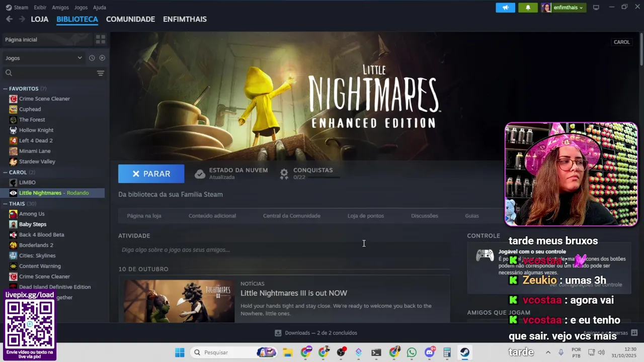The height and width of the screenshot is (362, 644).
Task: Open Guias tab
Action: pos(472,216)
